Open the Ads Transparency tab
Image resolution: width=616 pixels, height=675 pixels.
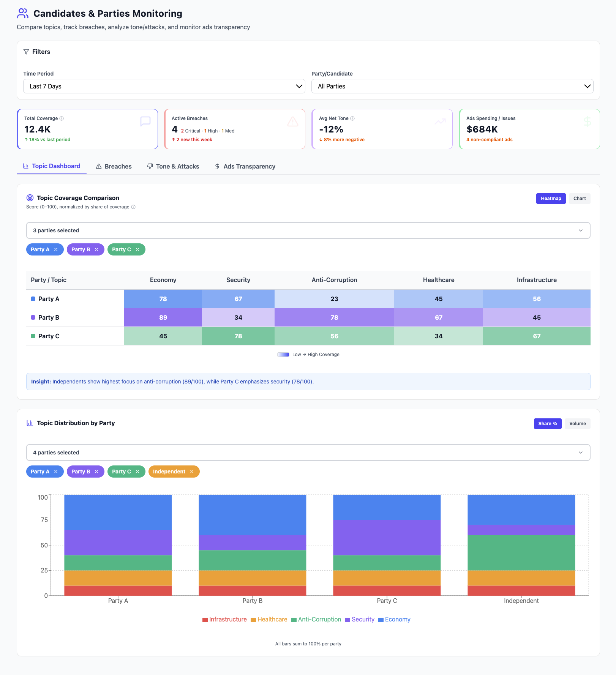245,166
